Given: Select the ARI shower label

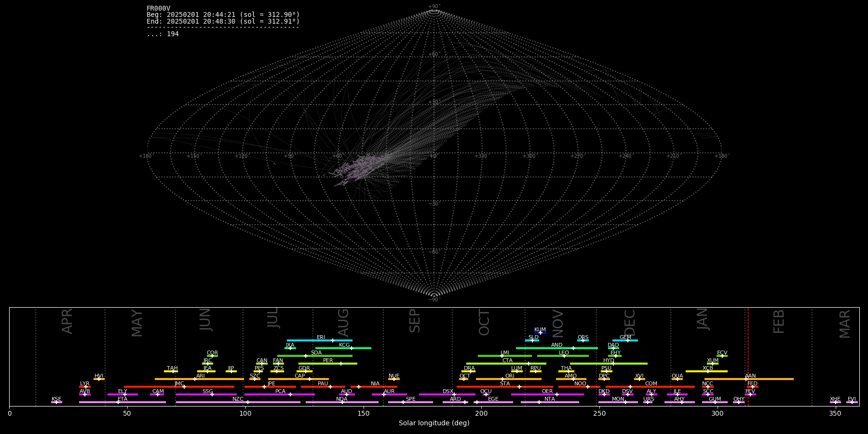Looking at the screenshot, I should (x=201, y=376).
